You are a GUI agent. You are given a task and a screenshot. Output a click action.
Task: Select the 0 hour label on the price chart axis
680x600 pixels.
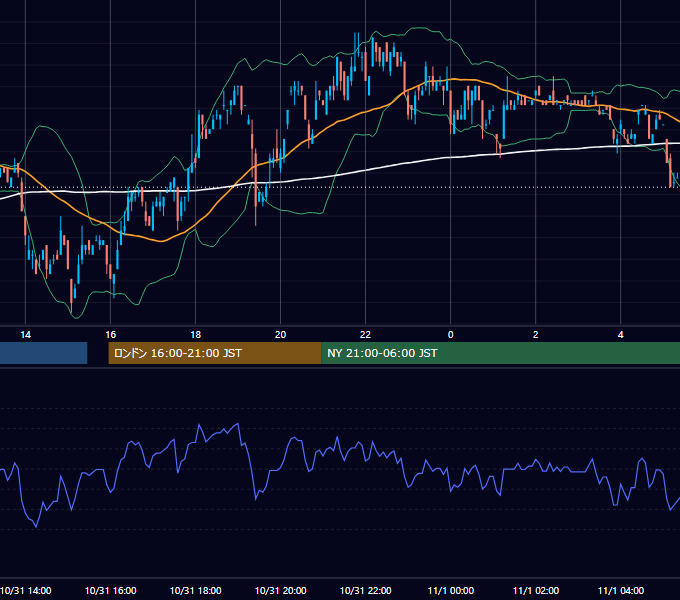tap(451, 335)
